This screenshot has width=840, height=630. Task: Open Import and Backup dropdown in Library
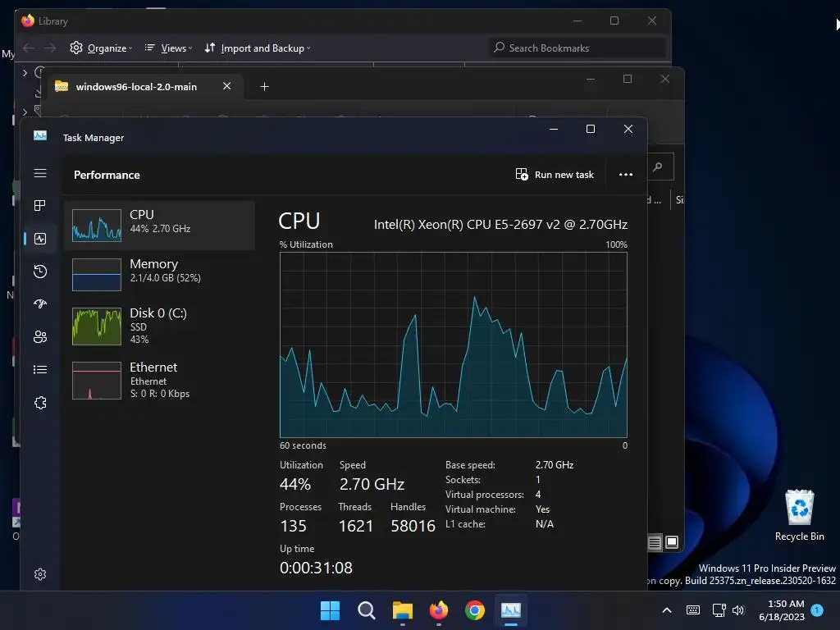coord(257,48)
